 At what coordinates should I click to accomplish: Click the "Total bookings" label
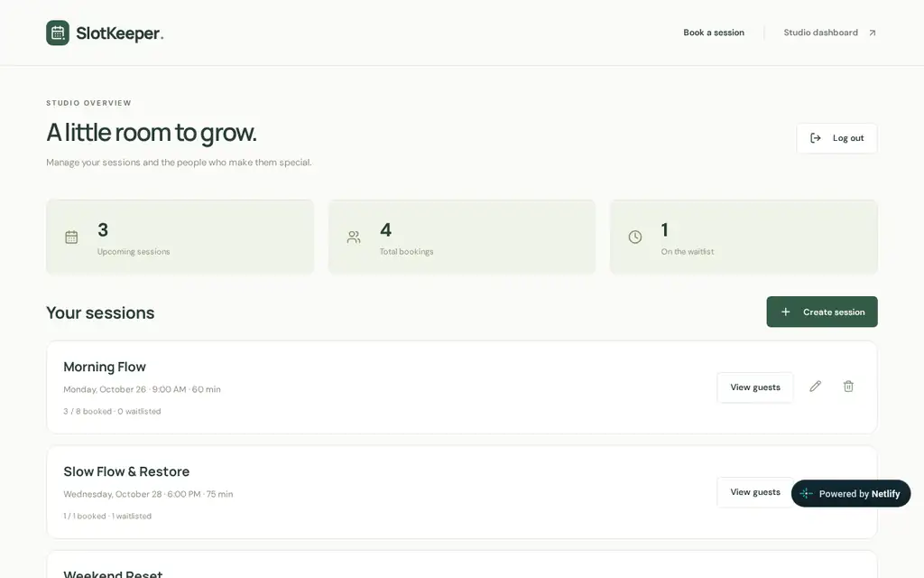tap(406, 252)
